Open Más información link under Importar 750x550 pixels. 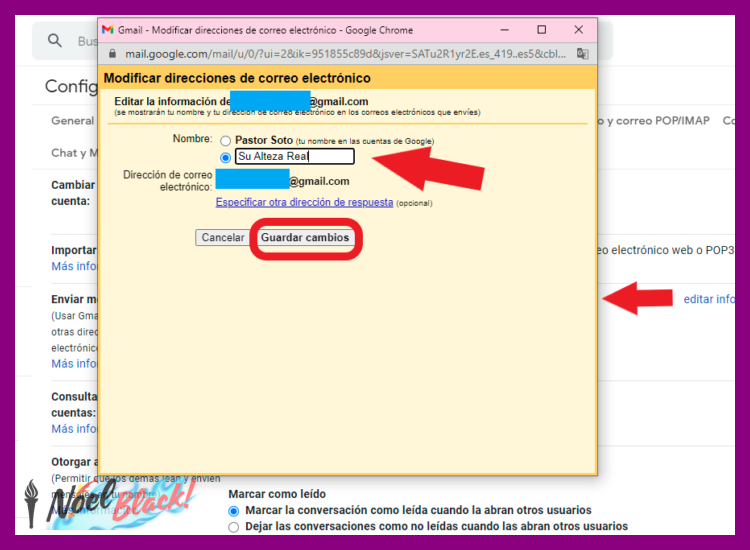click(x=74, y=266)
